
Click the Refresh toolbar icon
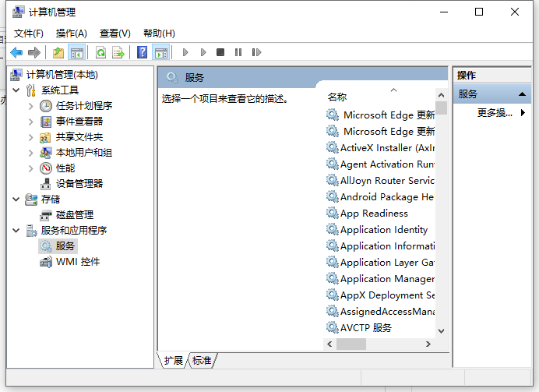pos(100,52)
